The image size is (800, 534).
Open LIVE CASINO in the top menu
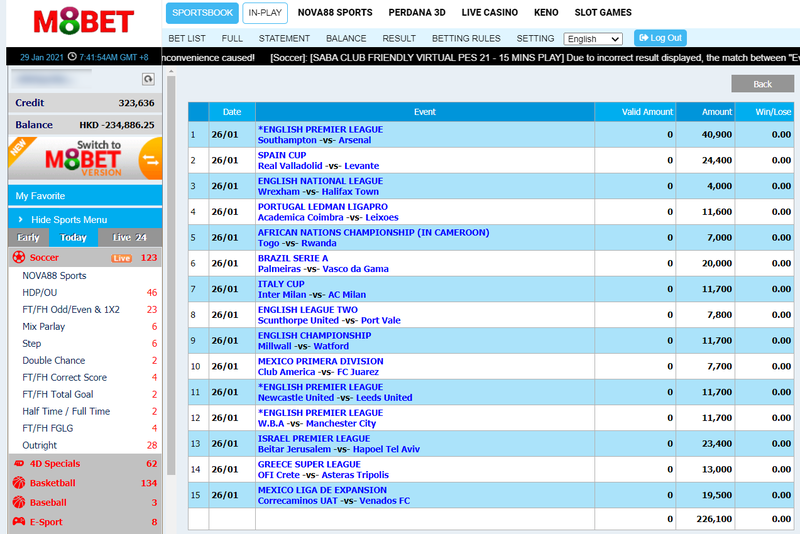(489, 12)
